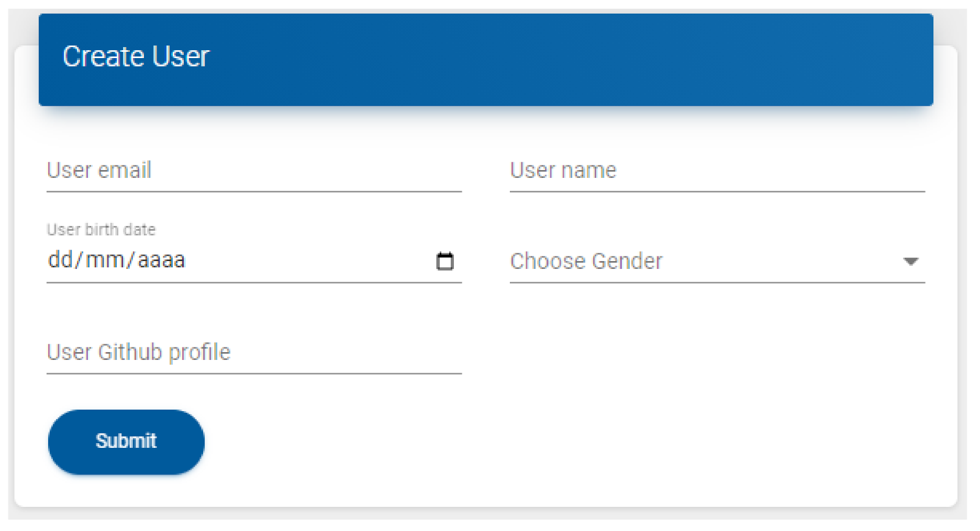Click the Create User header title
This screenshot has height=531, width=980.
(136, 57)
